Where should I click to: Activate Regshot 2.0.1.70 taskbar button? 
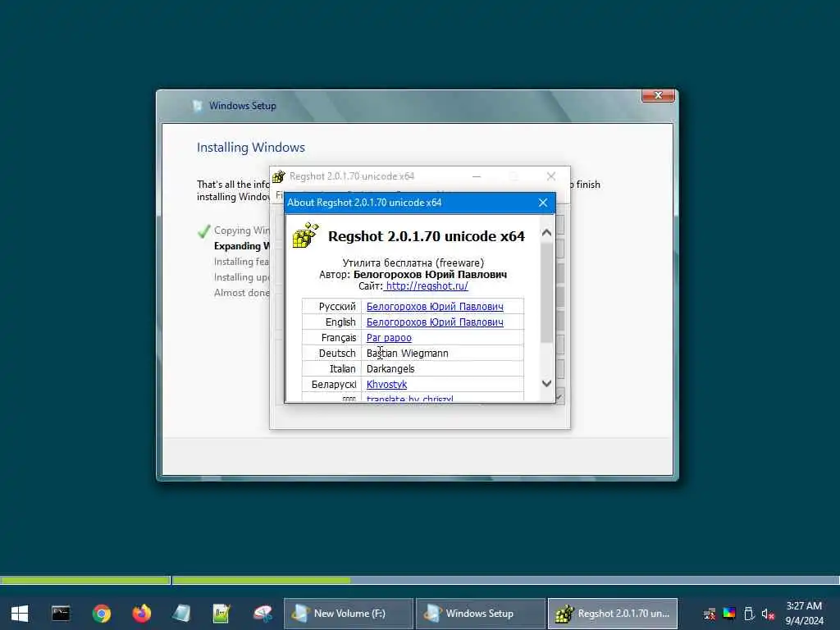[613, 614]
